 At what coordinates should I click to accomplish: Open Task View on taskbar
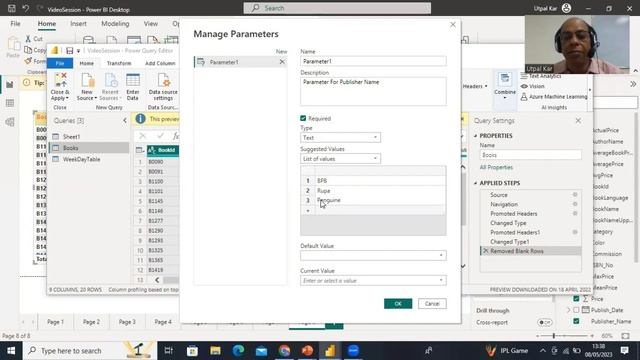point(169,351)
